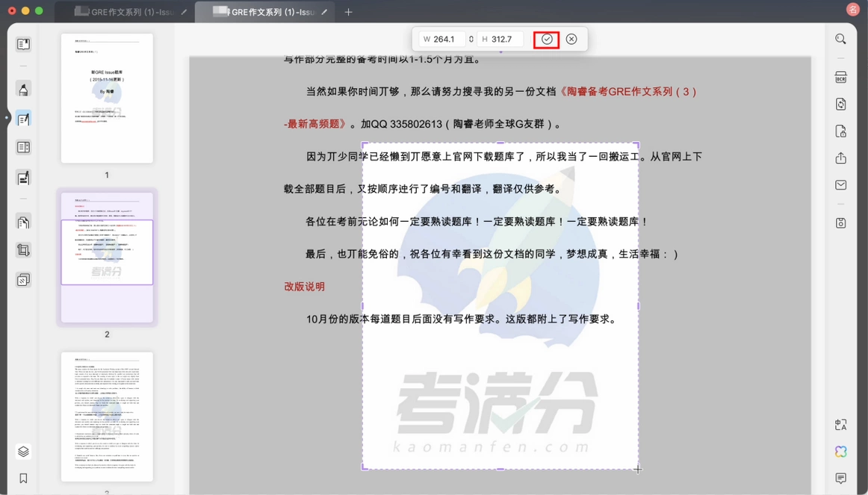The image size is (868, 495).
Task: Toggle the aspect ratio lock between W and H
Action: coord(471,40)
